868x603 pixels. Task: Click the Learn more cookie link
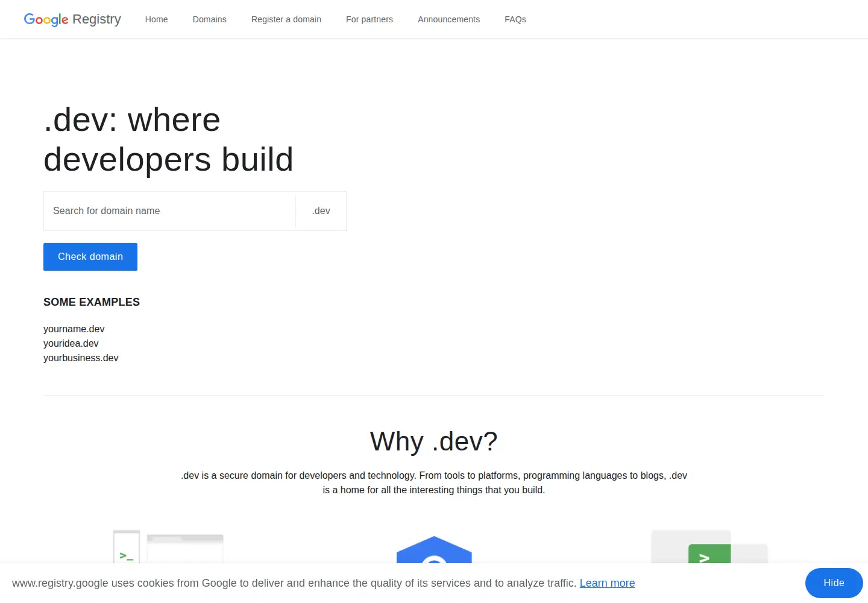pyautogui.click(x=607, y=583)
